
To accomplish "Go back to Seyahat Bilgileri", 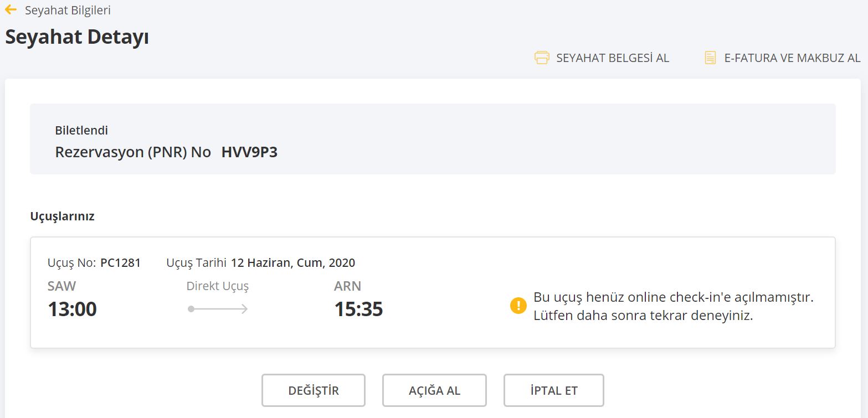I will [68, 11].
